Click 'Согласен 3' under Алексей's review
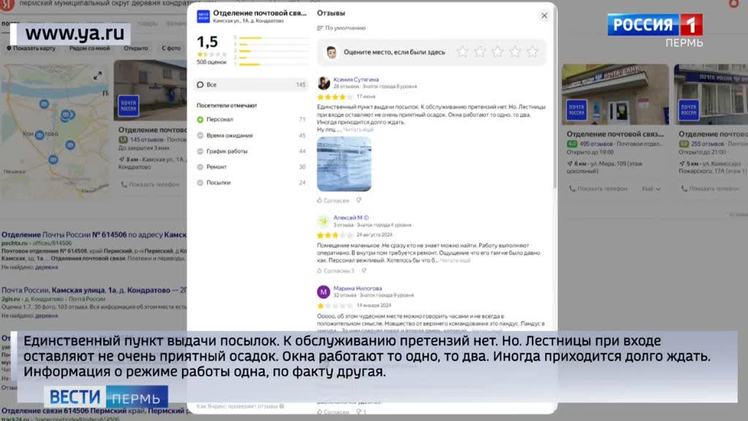The image size is (748, 421). pos(336,271)
